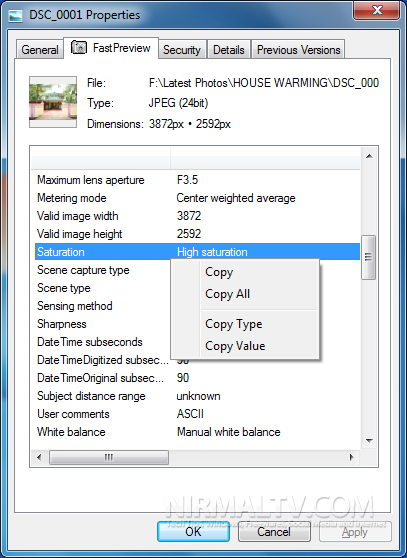Click the title bar image file icon
The height and width of the screenshot is (558, 407).
(x=15, y=16)
